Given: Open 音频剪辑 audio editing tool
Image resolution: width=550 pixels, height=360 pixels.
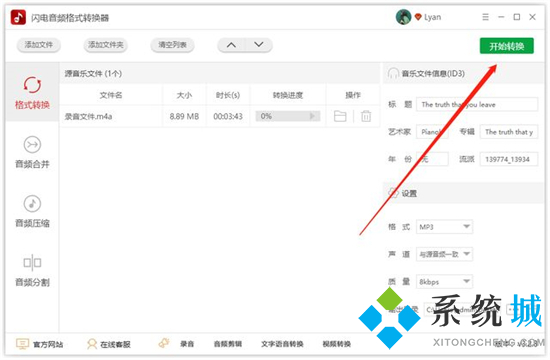Looking at the screenshot, I should 228,344.
